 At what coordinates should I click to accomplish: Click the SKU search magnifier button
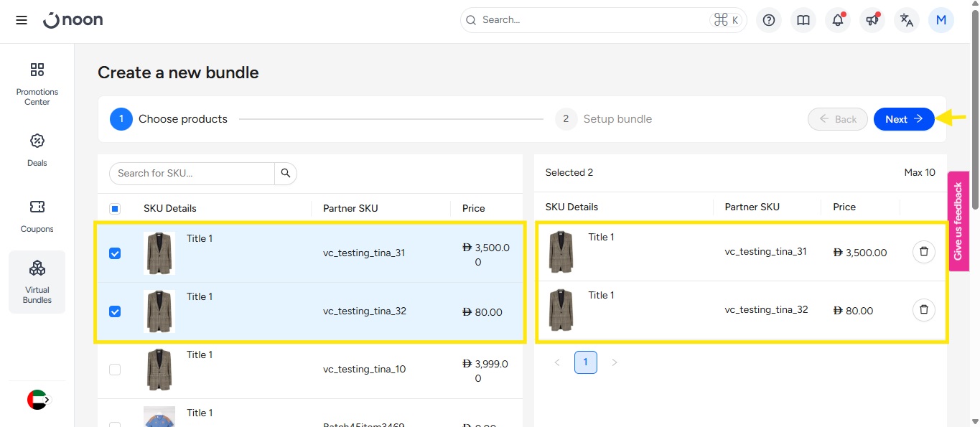[286, 173]
